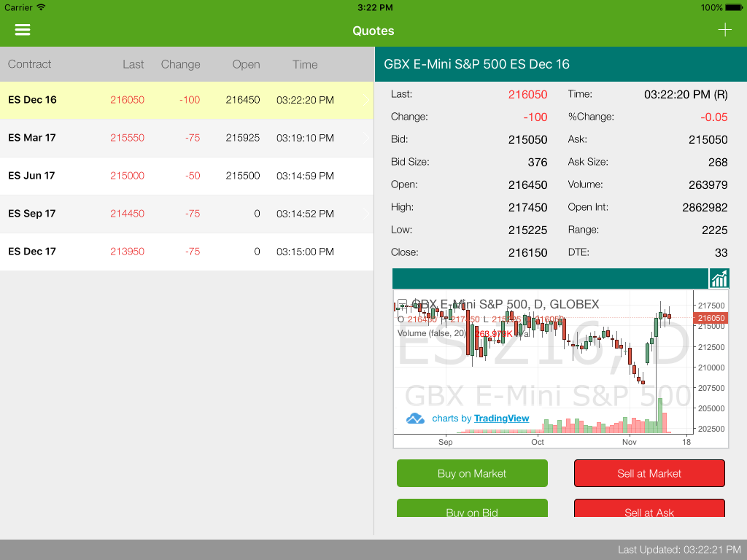Click open value 215925
Image resolution: width=747 pixels, height=560 pixels.
[242, 138]
